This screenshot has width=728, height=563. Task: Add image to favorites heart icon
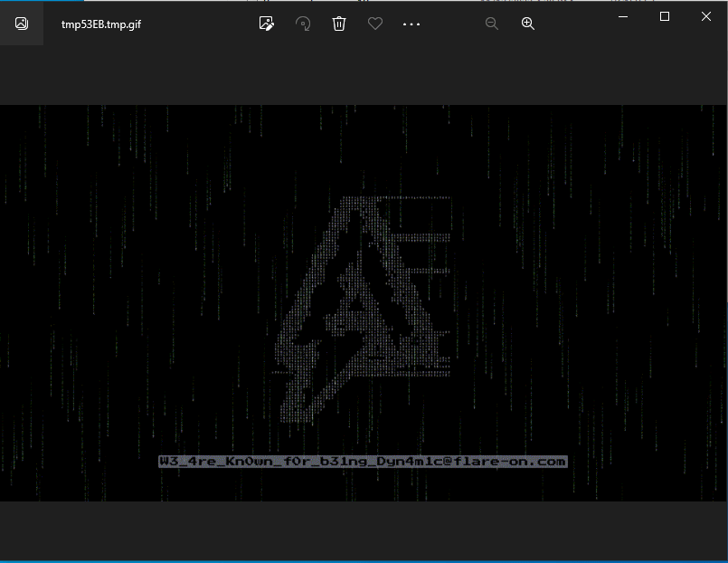375,24
